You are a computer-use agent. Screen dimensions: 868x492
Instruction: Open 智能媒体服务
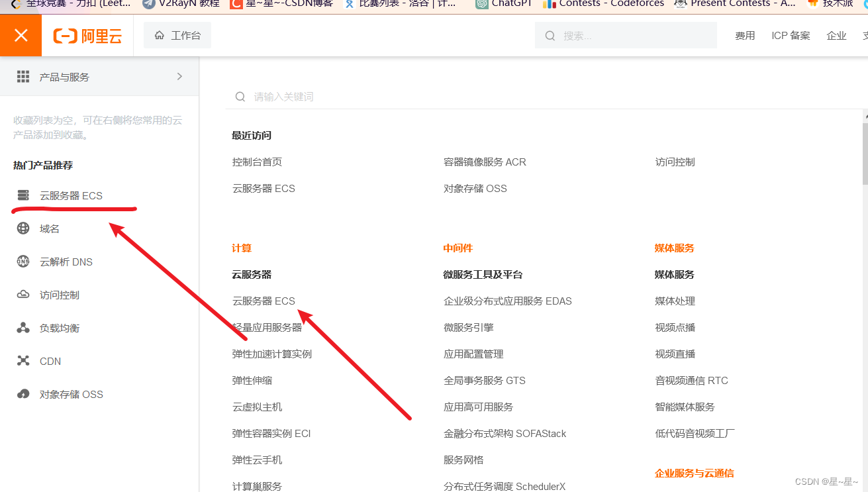point(685,407)
